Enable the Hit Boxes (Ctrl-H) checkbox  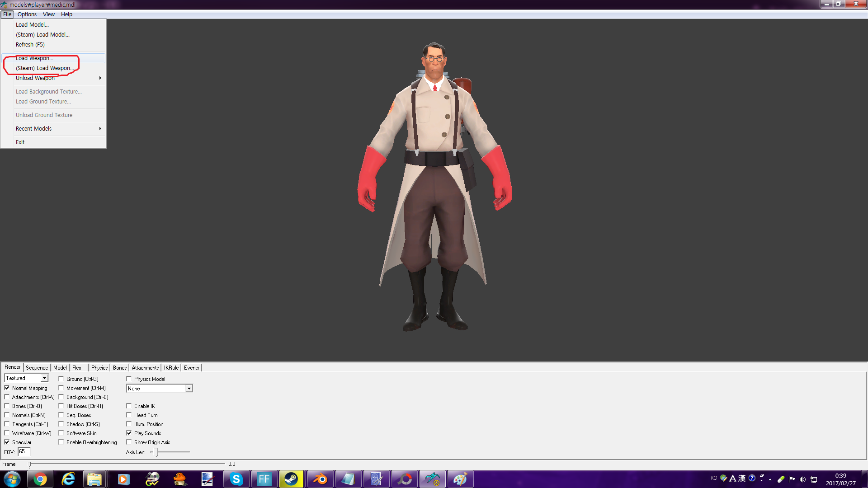coord(61,406)
